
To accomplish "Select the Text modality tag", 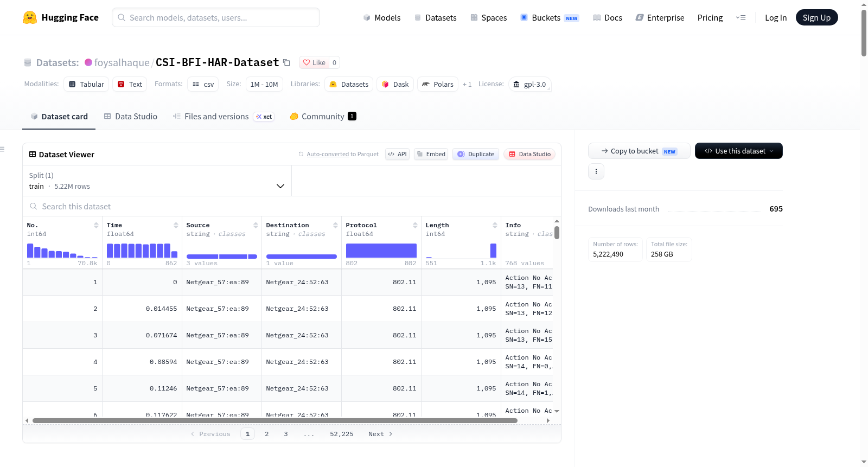I will click(130, 84).
